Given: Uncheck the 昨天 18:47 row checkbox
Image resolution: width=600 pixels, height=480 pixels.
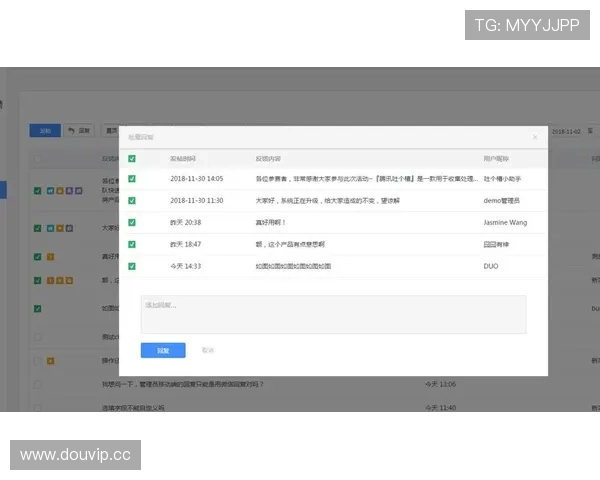Looking at the screenshot, I should tap(132, 244).
